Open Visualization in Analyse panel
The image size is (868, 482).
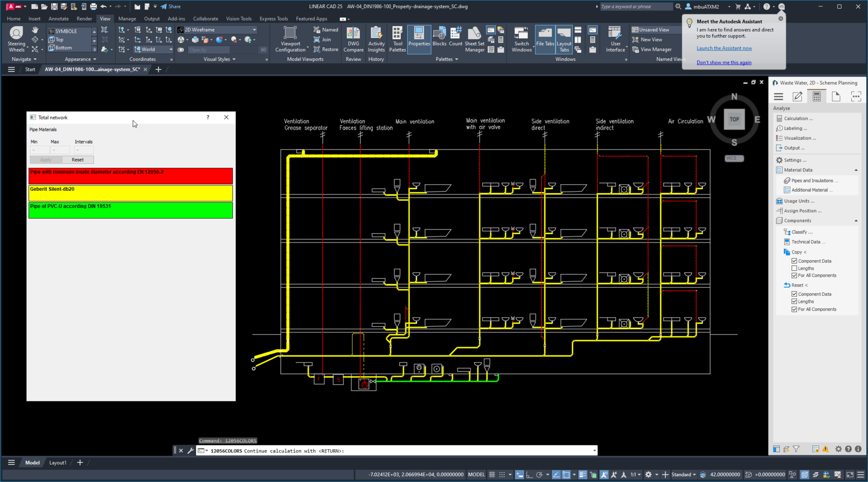click(x=796, y=138)
